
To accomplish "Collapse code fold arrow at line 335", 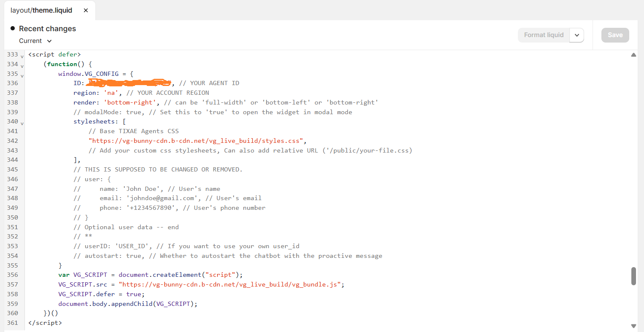I will point(22,76).
